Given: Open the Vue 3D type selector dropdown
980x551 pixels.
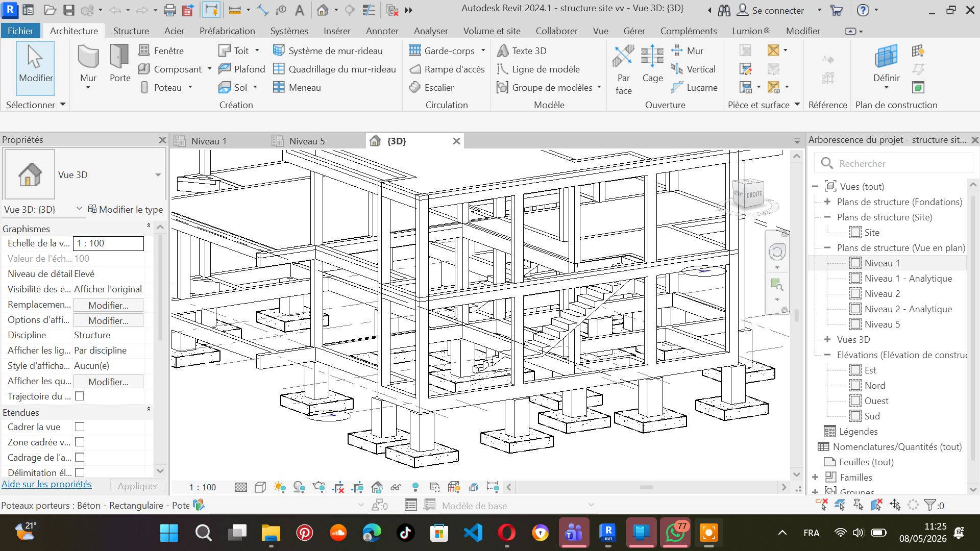Looking at the screenshot, I should [x=158, y=174].
